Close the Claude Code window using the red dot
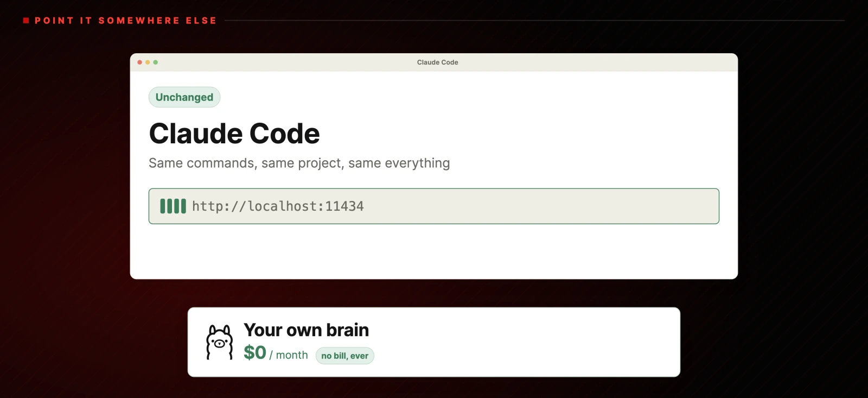Viewport: 868px width, 398px height. click(x=140, y=62)
